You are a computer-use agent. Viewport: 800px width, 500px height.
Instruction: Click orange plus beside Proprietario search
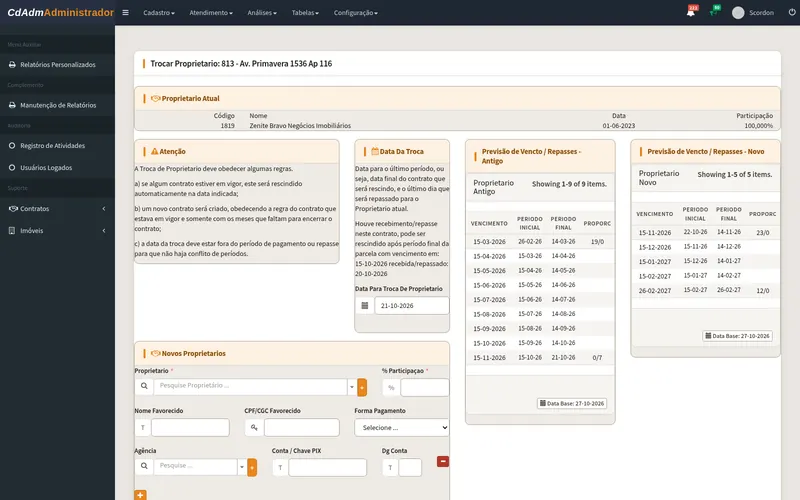362,387
